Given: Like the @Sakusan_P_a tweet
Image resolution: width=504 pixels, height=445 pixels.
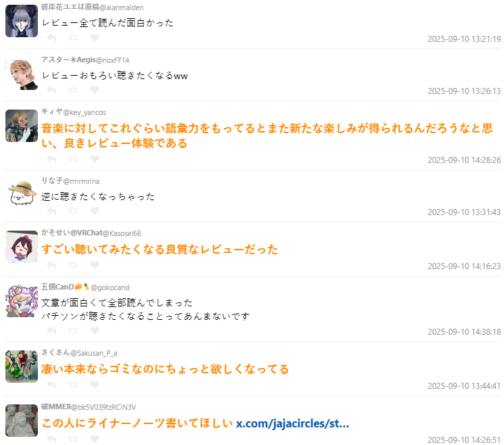Looking at the screenshot, I should 95,385.
